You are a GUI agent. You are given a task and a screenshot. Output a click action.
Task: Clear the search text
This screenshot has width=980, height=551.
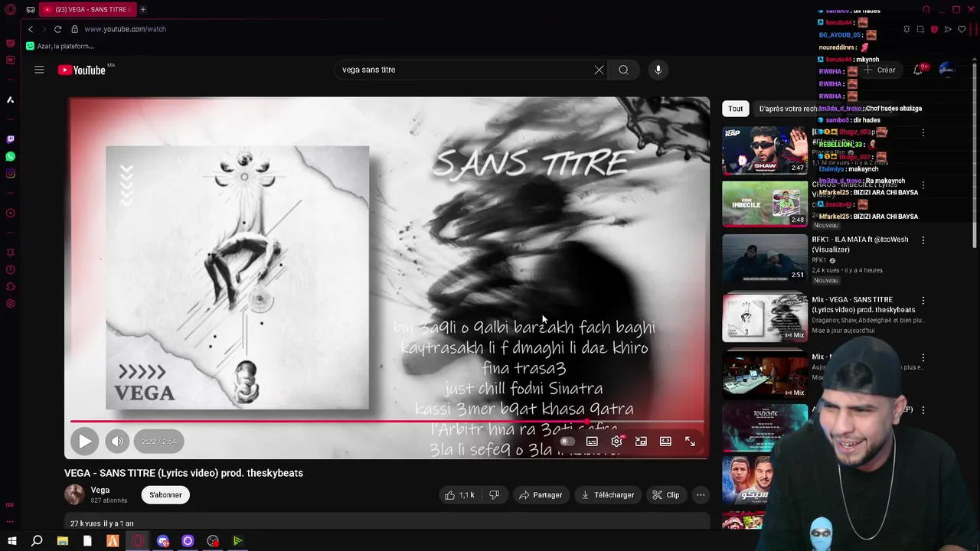click(599, 70)
